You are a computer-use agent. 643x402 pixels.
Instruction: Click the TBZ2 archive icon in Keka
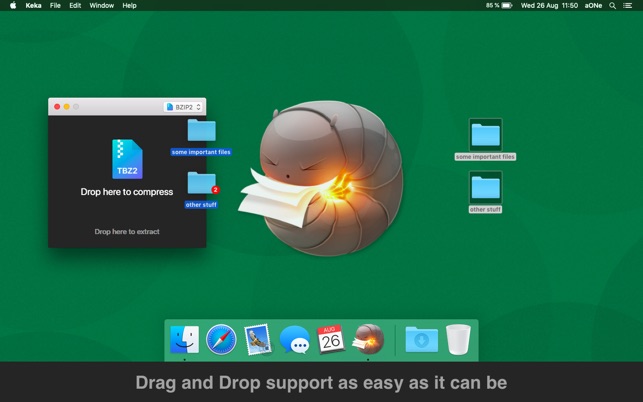click(x=127, y=160)
